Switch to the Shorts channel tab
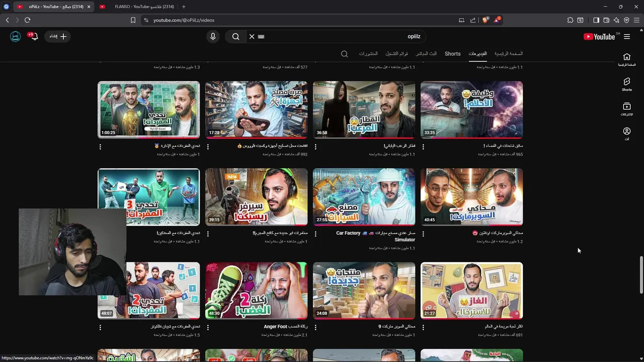The width and height of the screenshot is (644, 362). tap(452, 54)
